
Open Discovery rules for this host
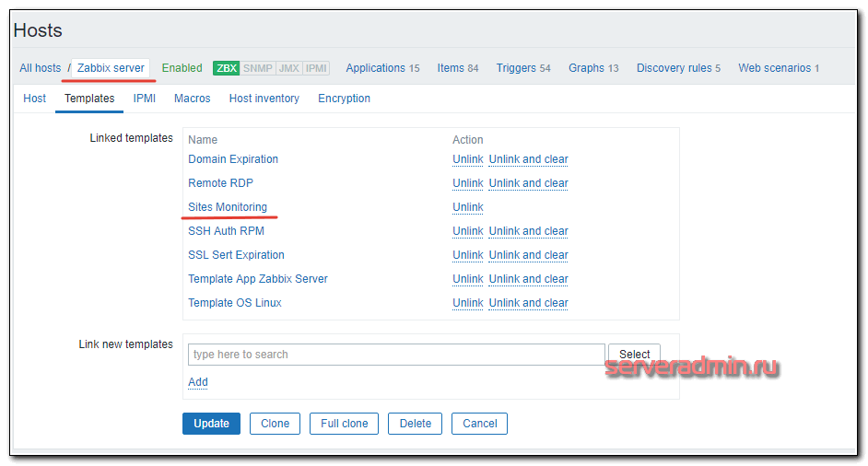pyautogui.click(x=678, y=68)
